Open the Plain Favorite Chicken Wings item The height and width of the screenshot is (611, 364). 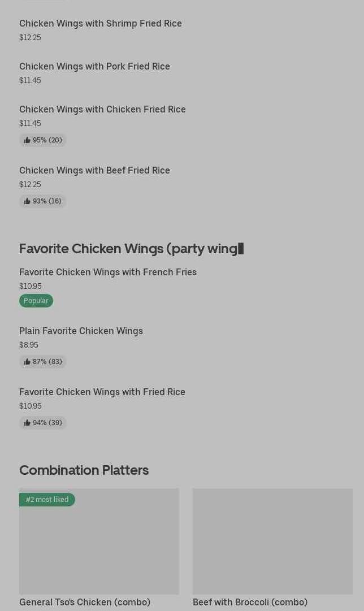[x=81, y=331]
